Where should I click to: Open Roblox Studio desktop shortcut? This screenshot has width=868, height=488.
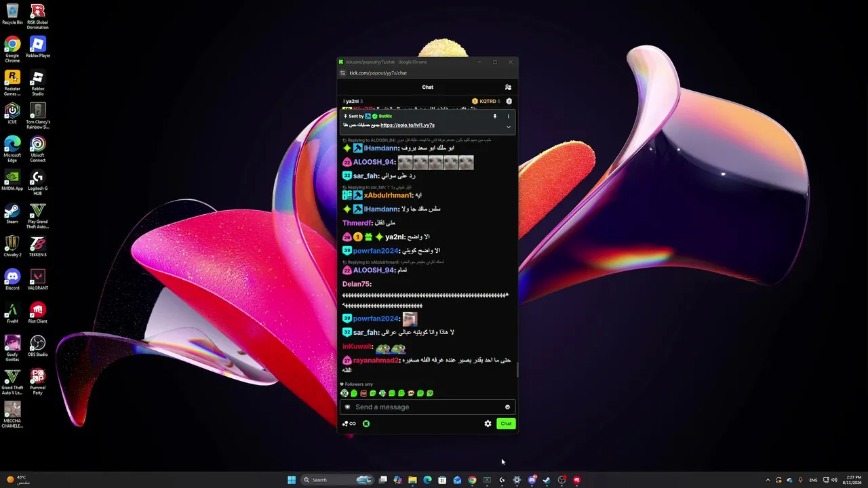point(38,83)
